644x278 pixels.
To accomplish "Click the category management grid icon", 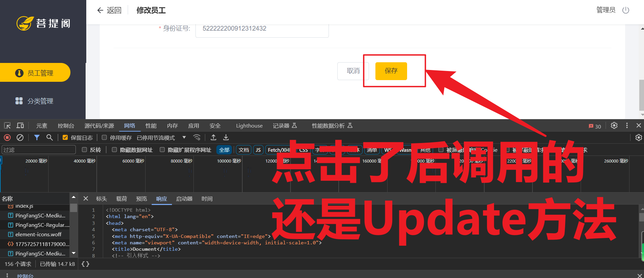I will point(19,101).
